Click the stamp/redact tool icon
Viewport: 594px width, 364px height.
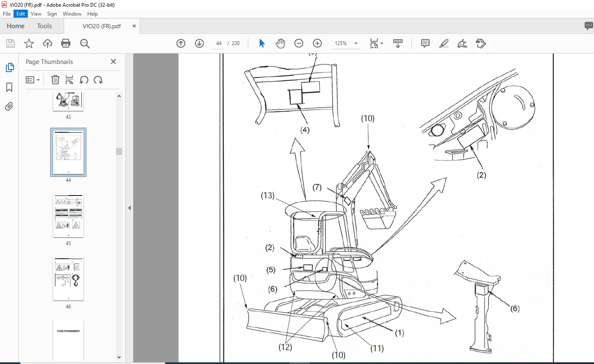click(481, 43)
